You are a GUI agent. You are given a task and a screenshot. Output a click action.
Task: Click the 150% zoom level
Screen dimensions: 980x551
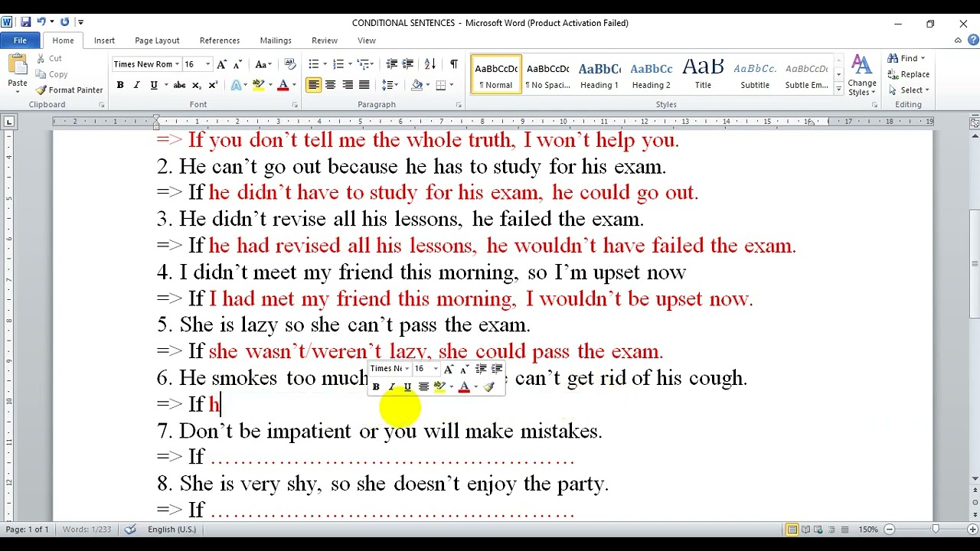pos(867,530)
